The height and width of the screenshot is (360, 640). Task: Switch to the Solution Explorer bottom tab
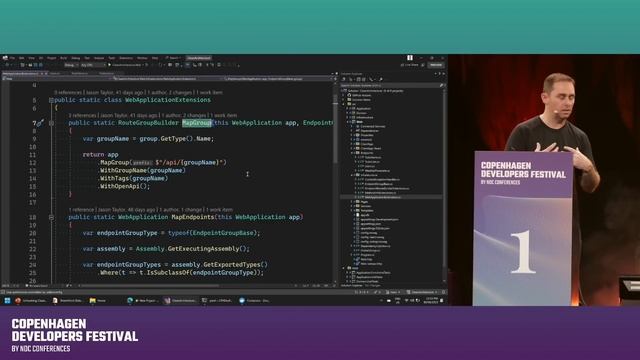pyautogui.click(x=352, y=286)
